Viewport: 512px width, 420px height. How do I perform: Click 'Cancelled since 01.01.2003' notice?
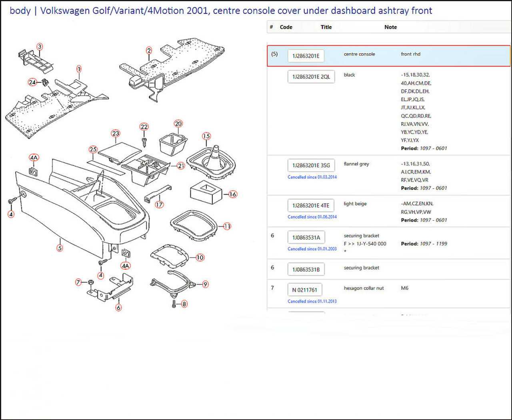point(312,249)
